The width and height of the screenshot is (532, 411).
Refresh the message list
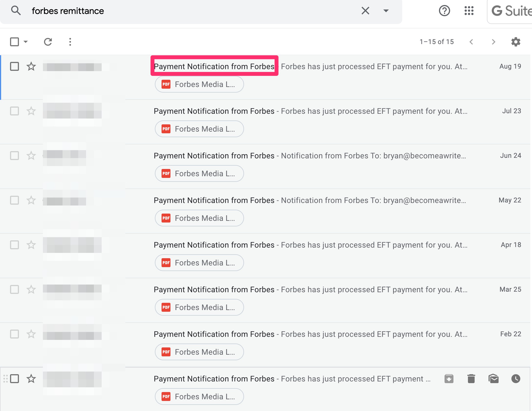click(48, 42)
